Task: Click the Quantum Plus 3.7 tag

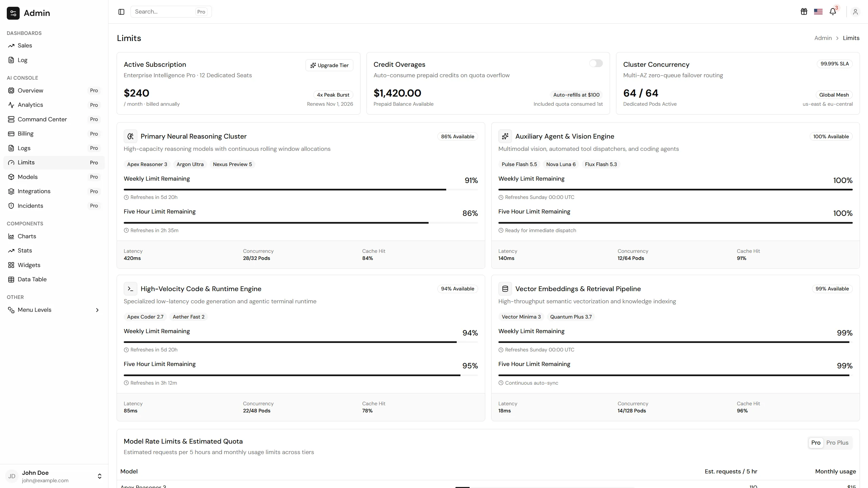Action: click(x=571, y=317)
